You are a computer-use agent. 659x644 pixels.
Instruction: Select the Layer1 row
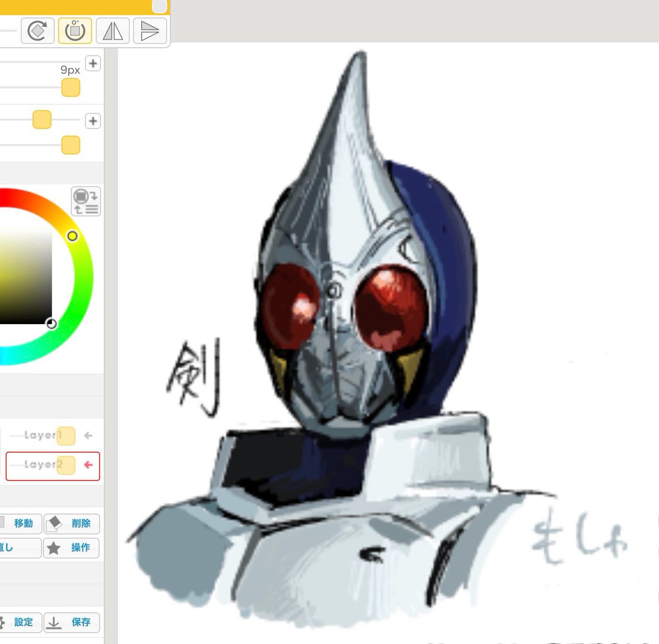(52, 436)
